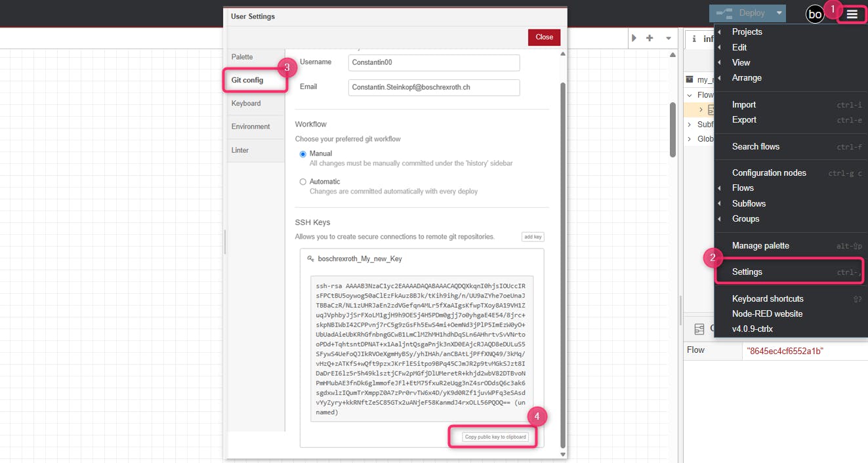Select the Manual git workflow option
Viewport: 868px width, 463px height.
tap(303, 154)
